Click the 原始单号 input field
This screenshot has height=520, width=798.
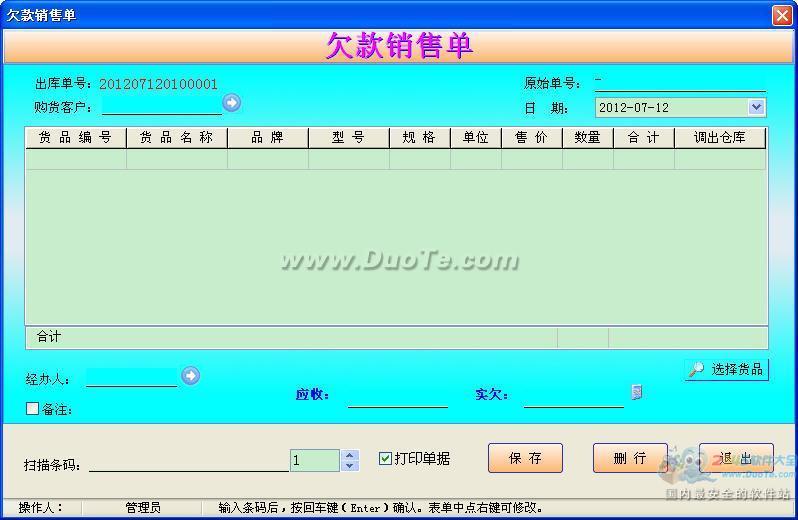pos(680,83)
